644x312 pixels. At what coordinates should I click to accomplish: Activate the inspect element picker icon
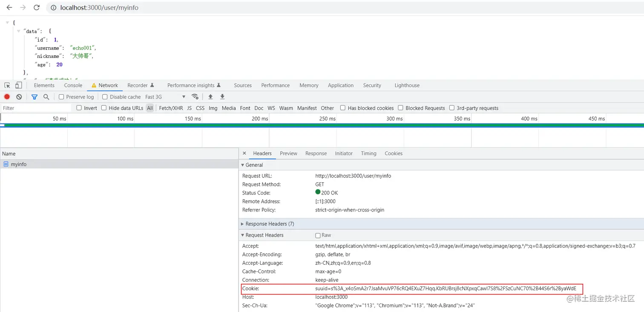7,85
